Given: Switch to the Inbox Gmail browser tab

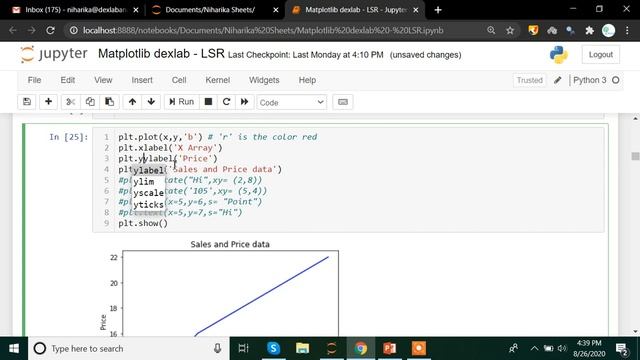Looking at the screenshot, I should (75, 10).
